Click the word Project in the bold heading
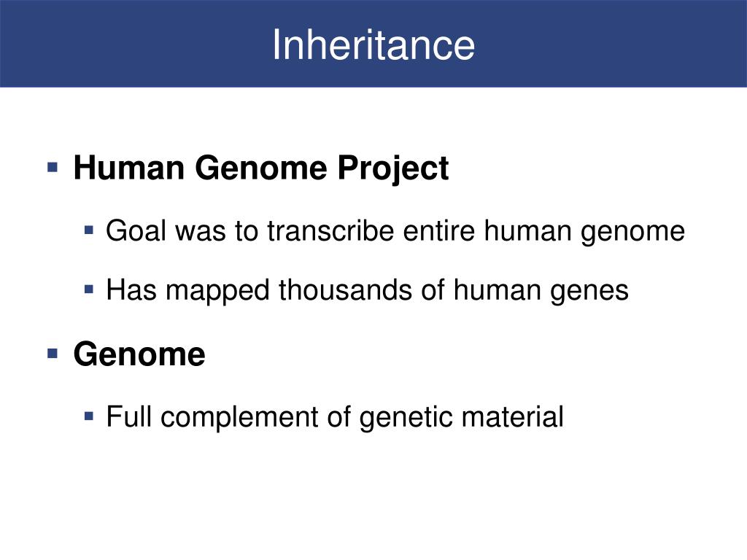 tap(393, 168)
